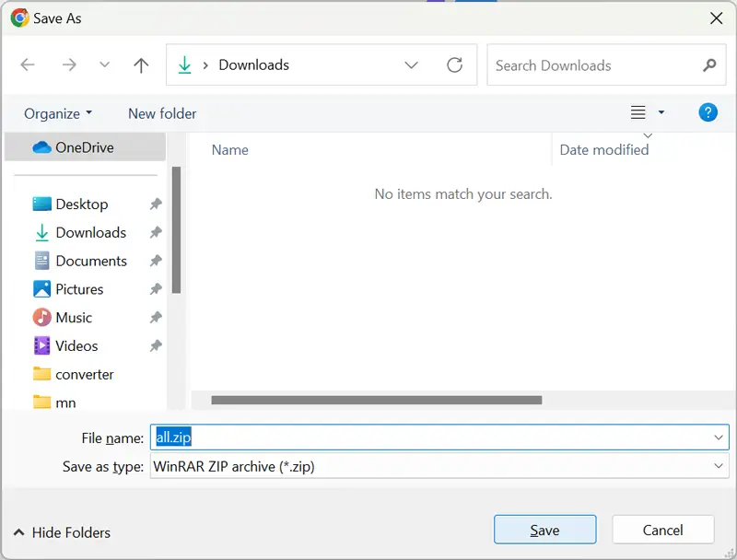Open the Save as type dropdown

tap(719, 466)
